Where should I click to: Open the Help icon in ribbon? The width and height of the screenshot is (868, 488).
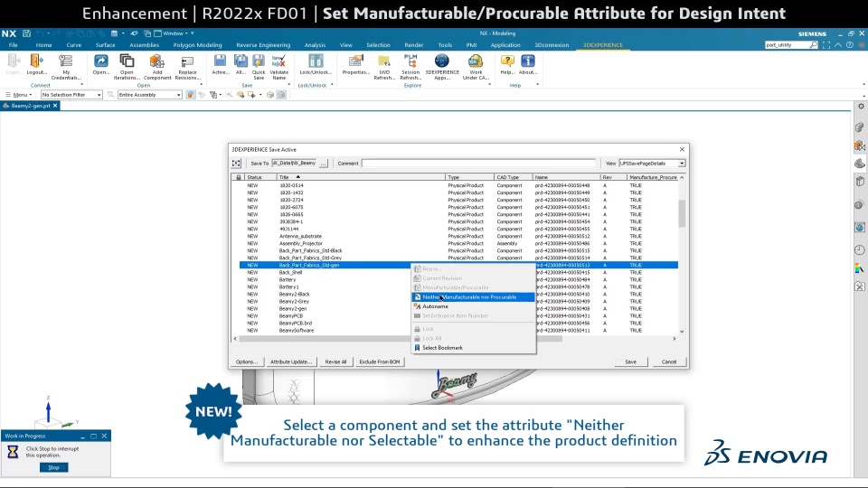(507, 65)
